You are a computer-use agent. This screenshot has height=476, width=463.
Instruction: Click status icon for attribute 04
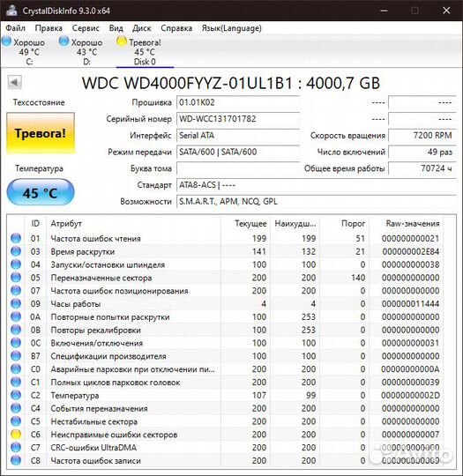16,264
